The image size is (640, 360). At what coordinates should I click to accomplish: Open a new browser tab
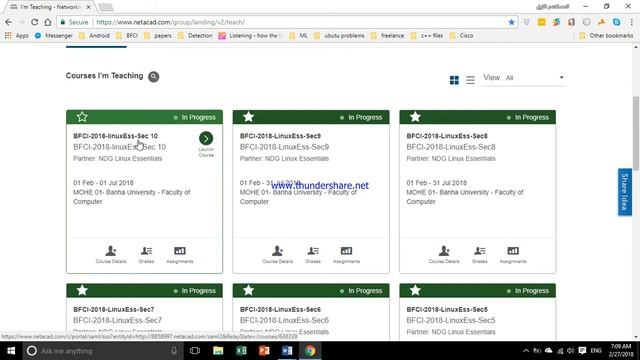pos(106,7)
